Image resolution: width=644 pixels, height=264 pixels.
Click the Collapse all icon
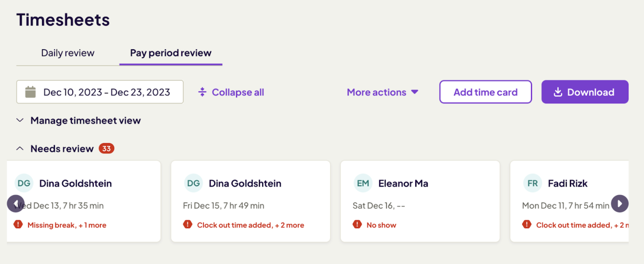click(x=202, y=92)
